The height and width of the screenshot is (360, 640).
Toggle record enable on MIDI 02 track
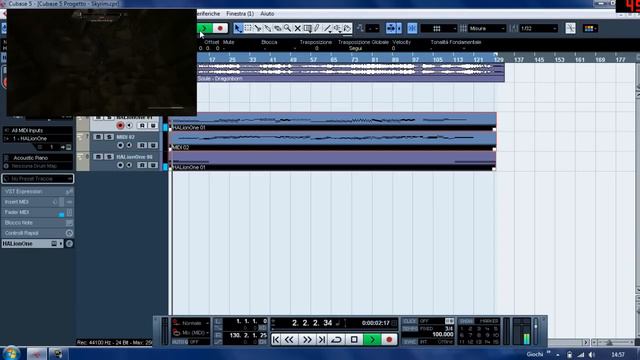pyautogui.click(x=120, y=145)
